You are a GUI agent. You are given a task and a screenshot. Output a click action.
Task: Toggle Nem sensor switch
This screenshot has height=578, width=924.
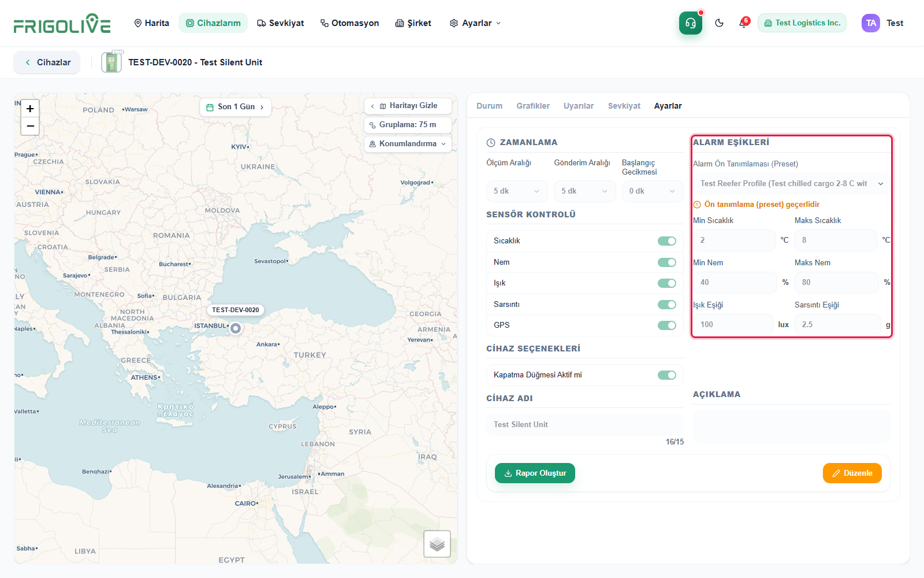pos(667,262)
